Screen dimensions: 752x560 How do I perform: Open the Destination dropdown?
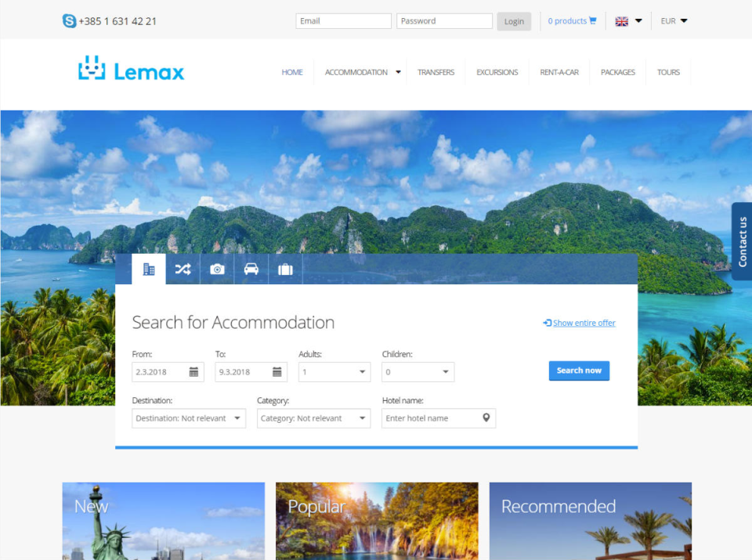(x=188, y=418)
